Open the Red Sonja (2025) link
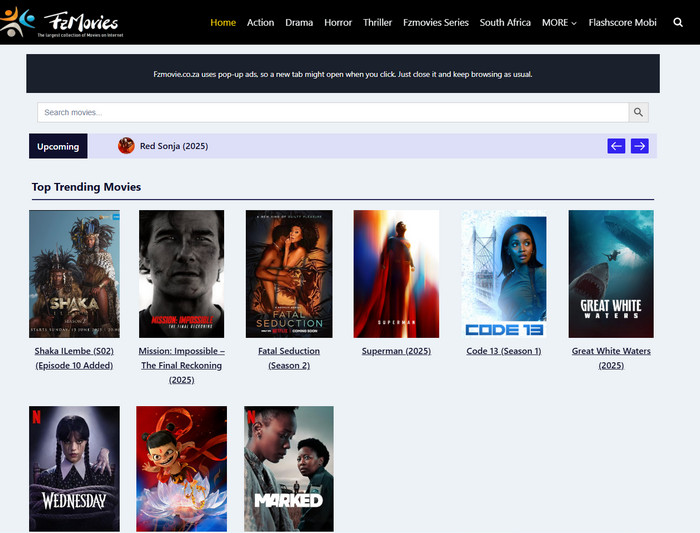The image size is (700, 533). [x=174, y=146]
